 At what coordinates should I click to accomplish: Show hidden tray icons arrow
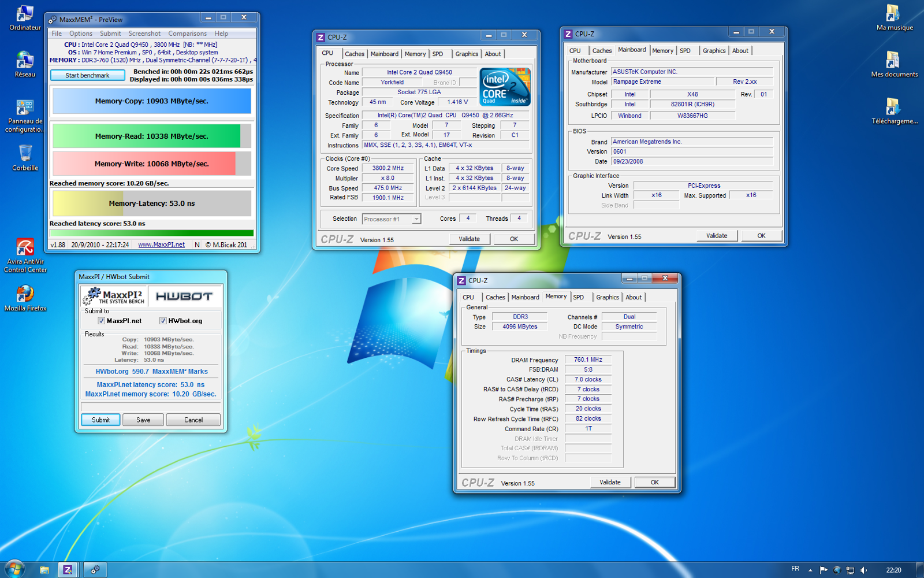[810, 570]
